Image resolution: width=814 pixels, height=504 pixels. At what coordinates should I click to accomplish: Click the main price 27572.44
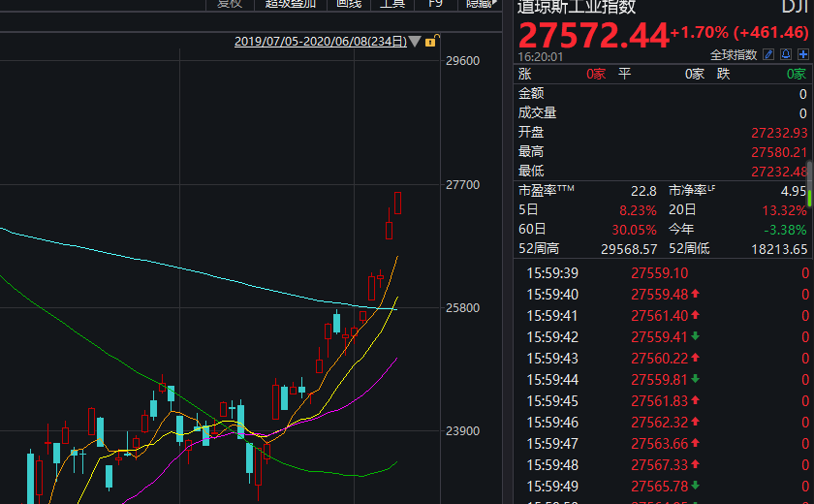(593, 35)
